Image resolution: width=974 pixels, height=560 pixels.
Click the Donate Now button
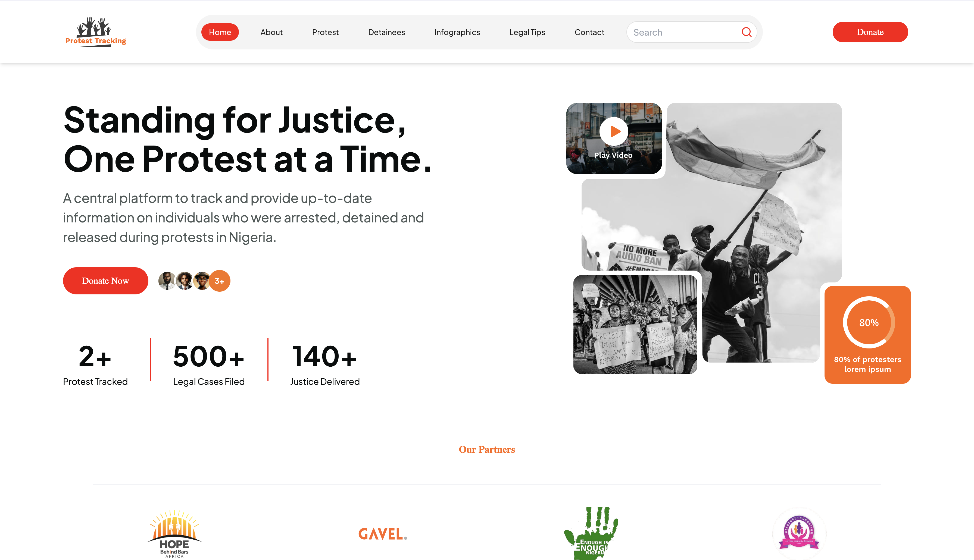tap(105, 281)
